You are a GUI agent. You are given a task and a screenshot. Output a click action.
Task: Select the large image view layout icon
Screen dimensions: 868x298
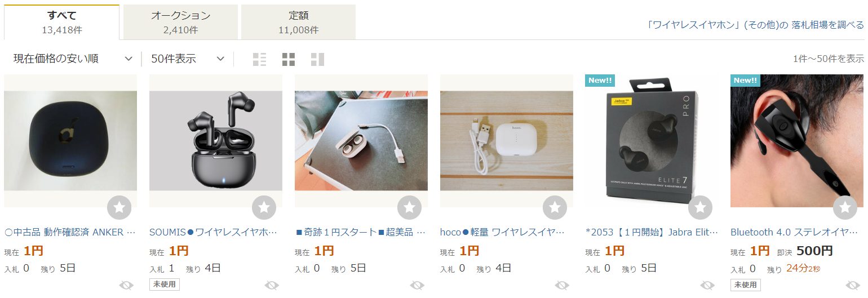317,59
